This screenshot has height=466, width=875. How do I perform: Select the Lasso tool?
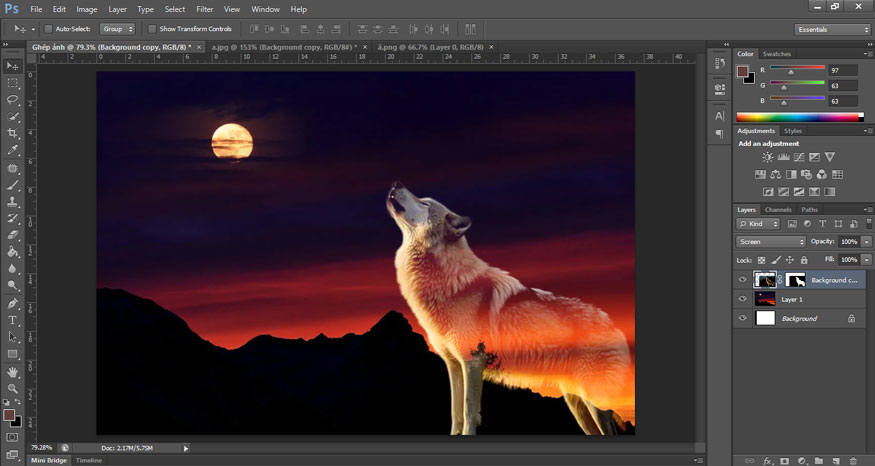pos(13,100)
